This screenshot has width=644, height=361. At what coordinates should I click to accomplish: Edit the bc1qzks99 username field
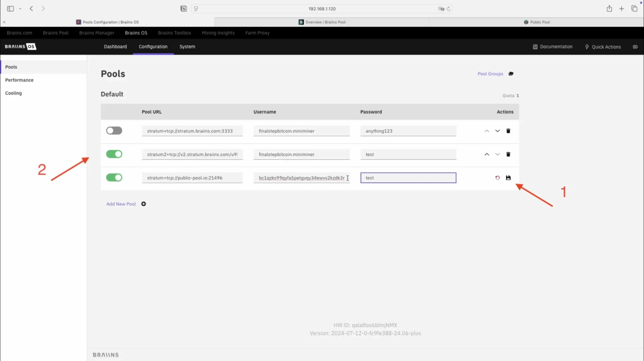[301, 177]
